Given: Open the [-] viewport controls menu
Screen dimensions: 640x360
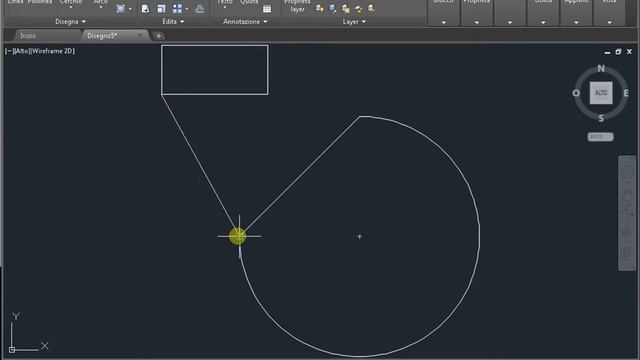Looking at the screenshot, I should click(x=9, y=51).
